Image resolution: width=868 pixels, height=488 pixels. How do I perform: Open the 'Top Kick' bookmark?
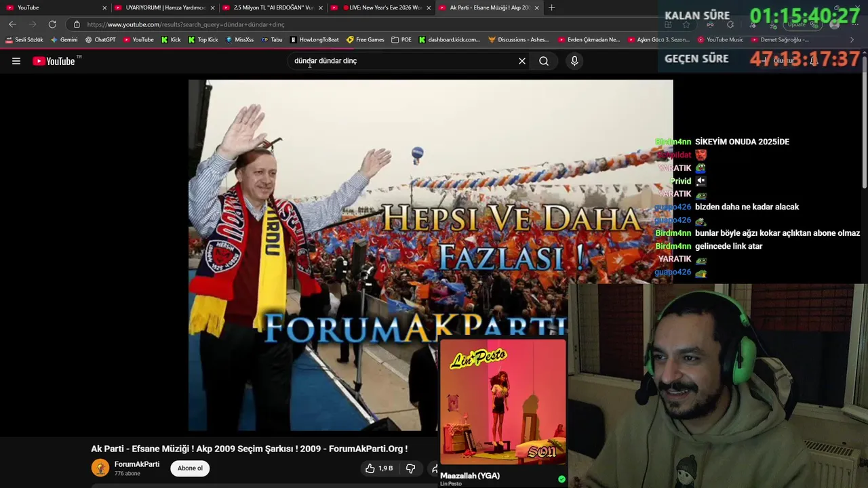tap(203, 40)
